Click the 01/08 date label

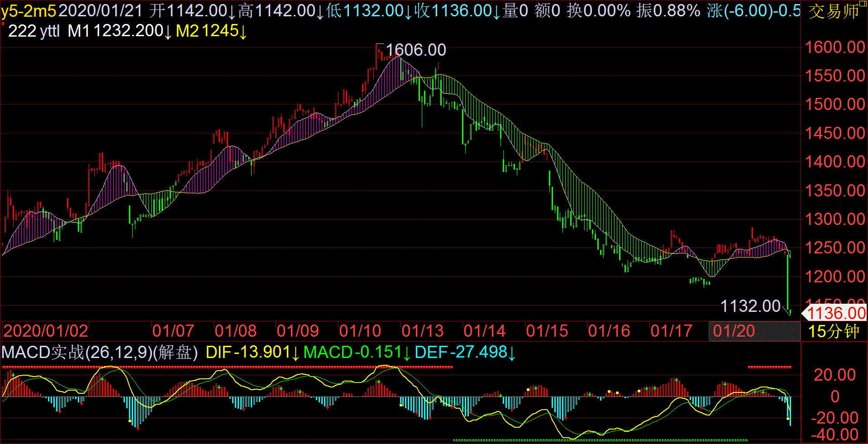tap(235, 331)
